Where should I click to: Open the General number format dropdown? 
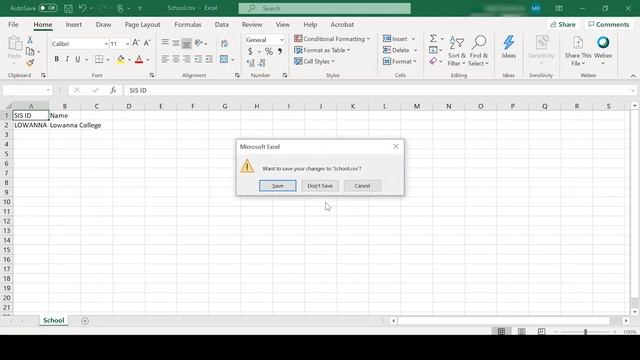[282, 40]
